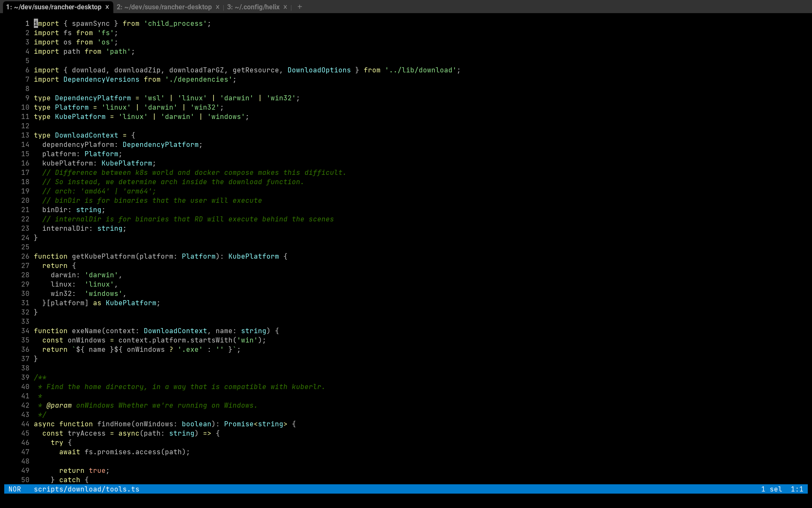Click the NOR mode indicator in statusline

tap(15, 489)
